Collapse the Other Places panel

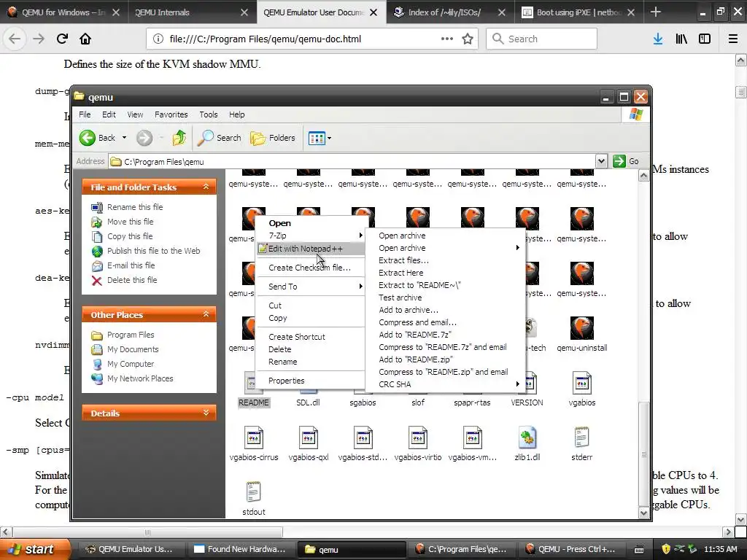pyautogui.click(x=206, y=314)
